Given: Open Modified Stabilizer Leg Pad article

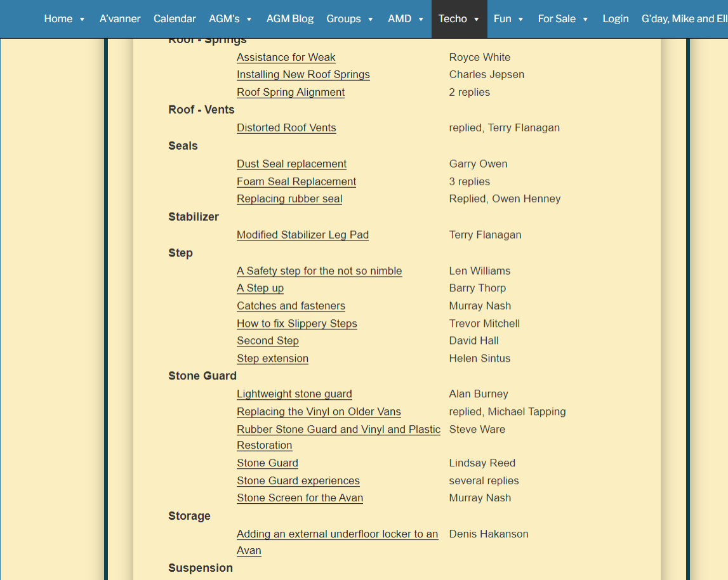Looking at the screenshot, I should pyautogui.click(x=303, y=235).
